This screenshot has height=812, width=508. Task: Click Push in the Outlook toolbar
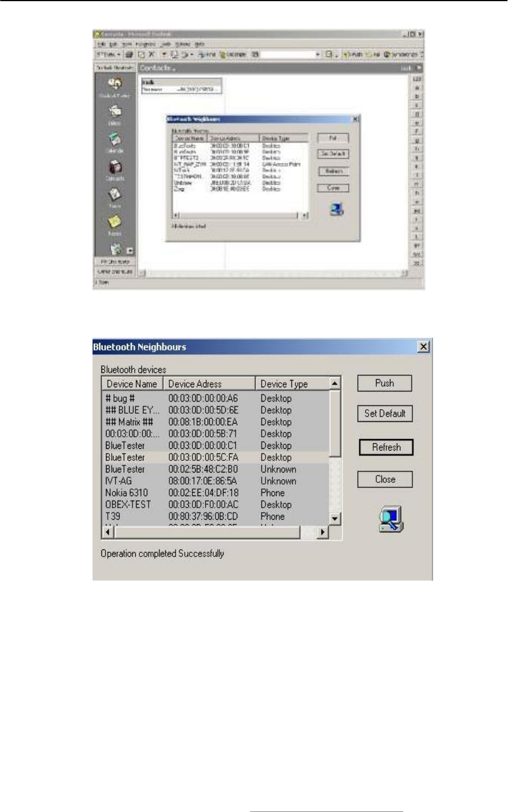[352, 54]
